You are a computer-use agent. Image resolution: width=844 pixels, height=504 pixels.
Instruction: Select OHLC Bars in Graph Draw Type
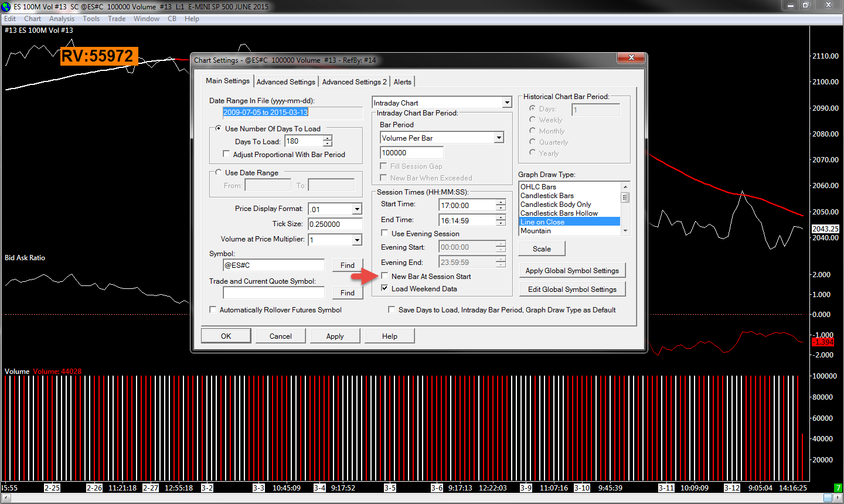[570, 187]
